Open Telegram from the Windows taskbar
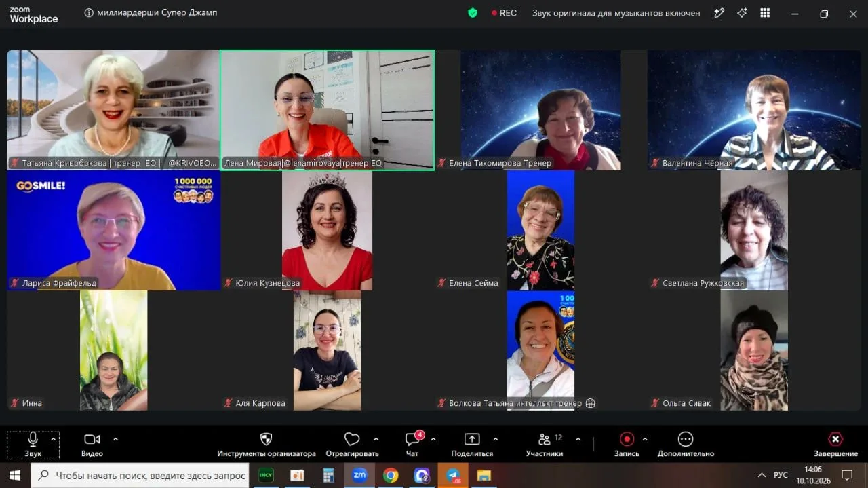The width and height of the screenshot is (868, 488). coord(452,475)
